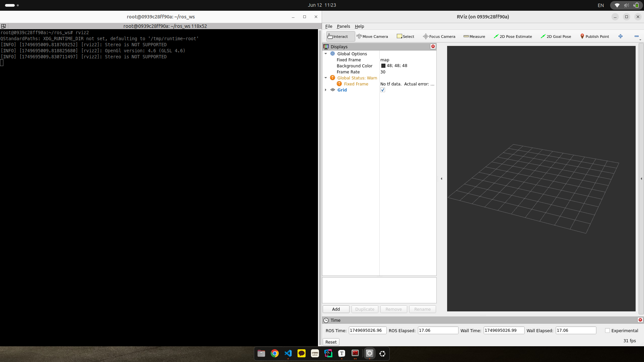
Task: Collapse the Global Status Warn node
Action: (x=326, y=78)
